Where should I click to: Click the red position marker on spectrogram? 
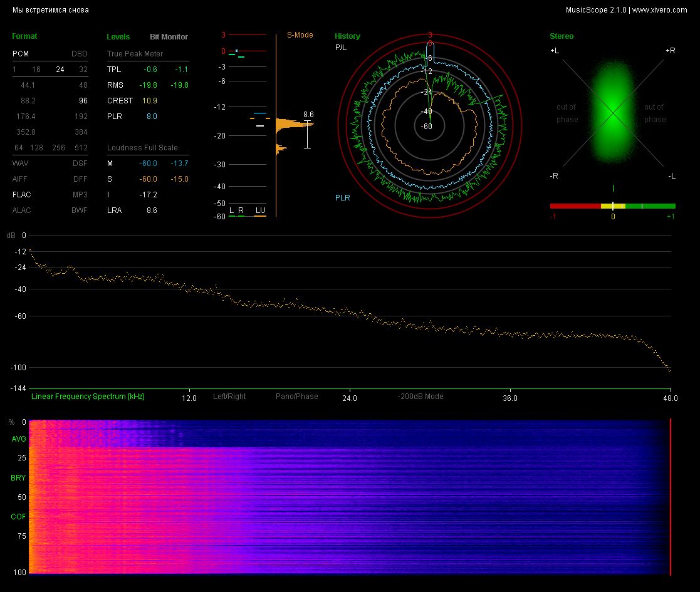pos(671,496)
